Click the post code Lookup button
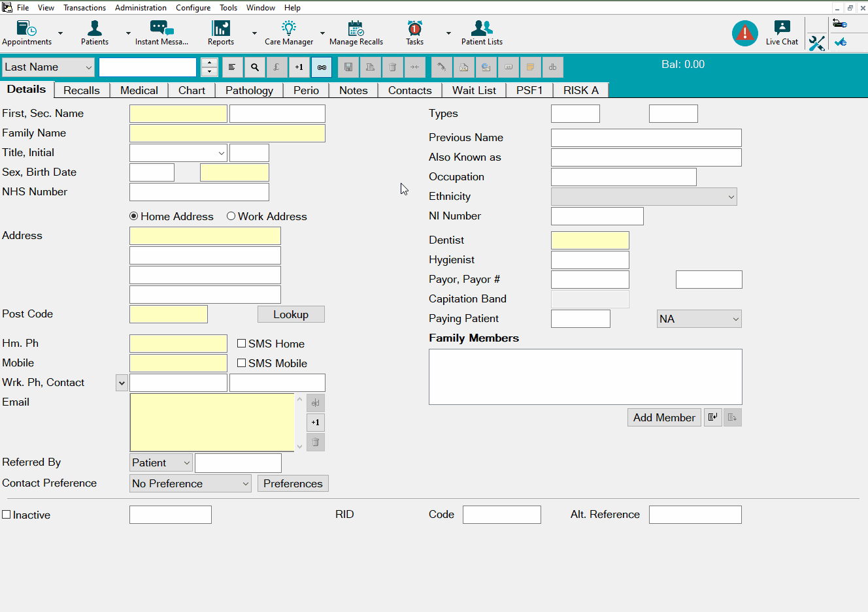868x612 pixels. [291, 314]
